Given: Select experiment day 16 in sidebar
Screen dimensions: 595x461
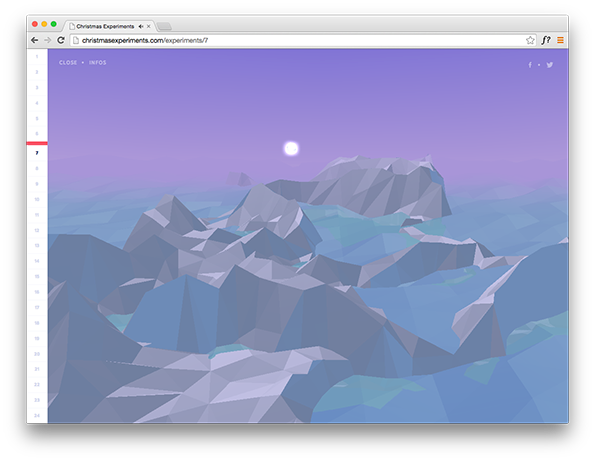Looking at the screenshot, I should [x=37, y=292].
